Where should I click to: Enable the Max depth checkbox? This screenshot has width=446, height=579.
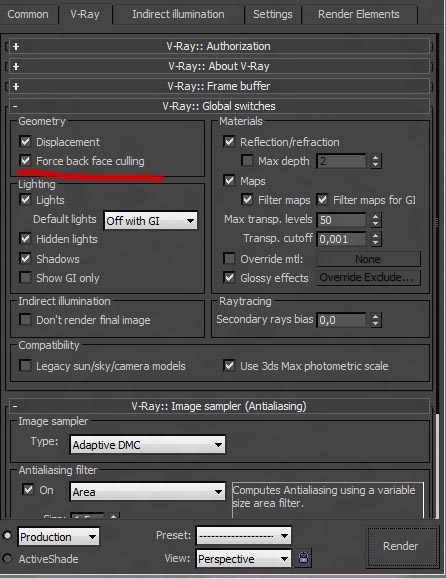point(247,161)
